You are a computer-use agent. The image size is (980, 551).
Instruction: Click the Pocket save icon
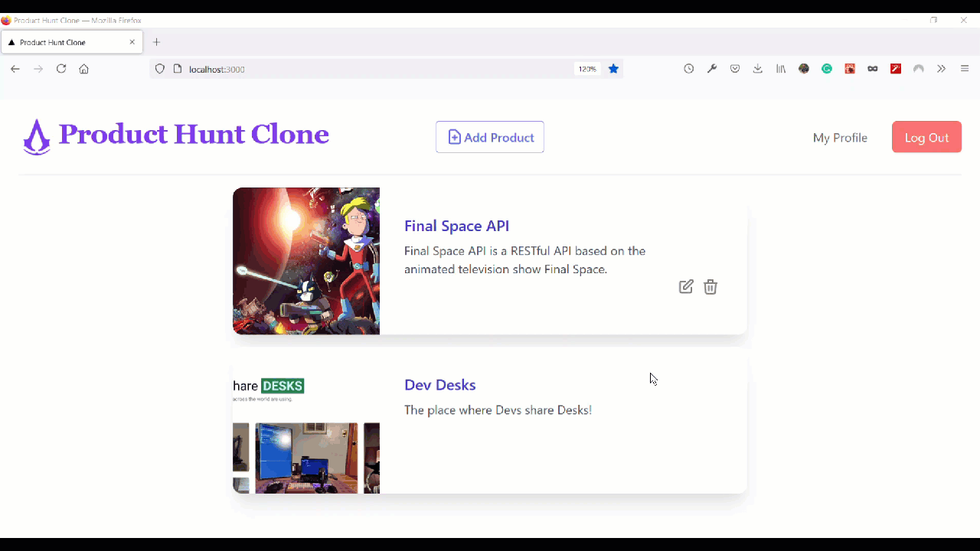tap(735, 69)
